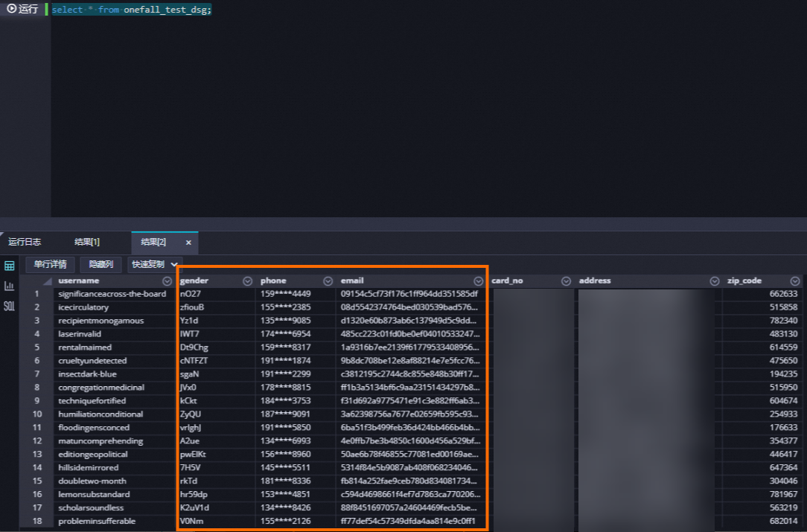The image size is (807, 532).
Task: Switch to result [1] tab
Action: coord(87,242)
